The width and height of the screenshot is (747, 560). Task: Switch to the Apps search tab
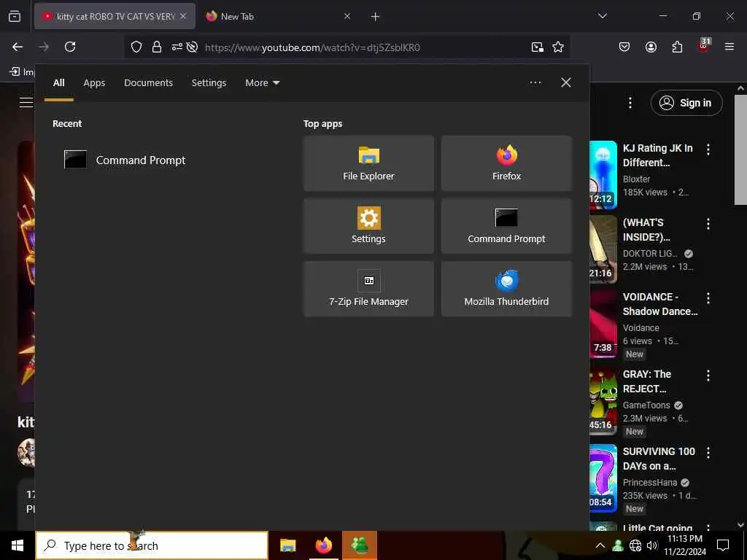point(94,83)
